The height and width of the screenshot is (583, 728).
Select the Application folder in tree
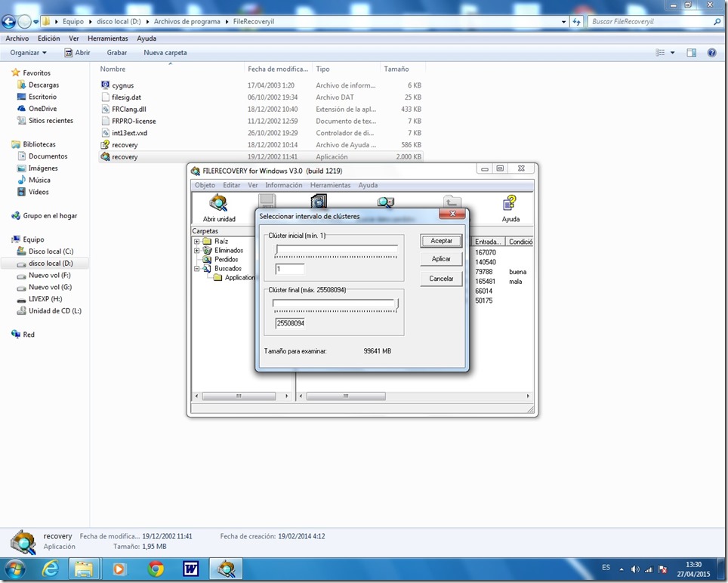tap(240, 278)
